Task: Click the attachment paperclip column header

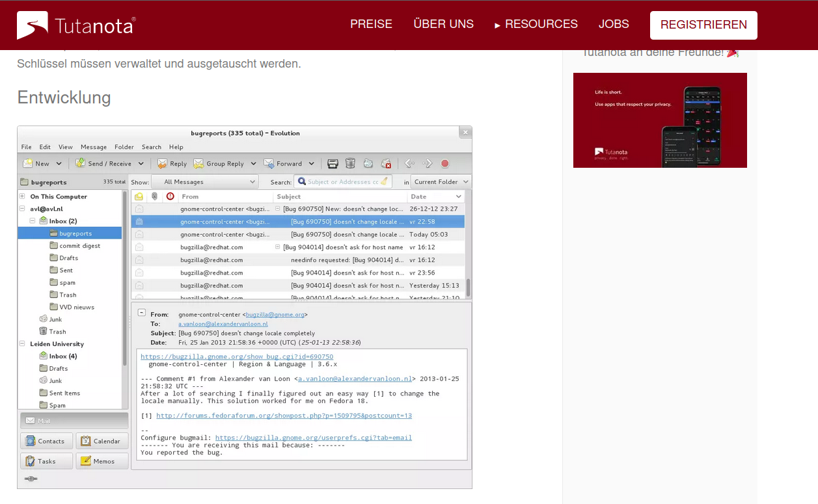Action: [x=154, y=196]
